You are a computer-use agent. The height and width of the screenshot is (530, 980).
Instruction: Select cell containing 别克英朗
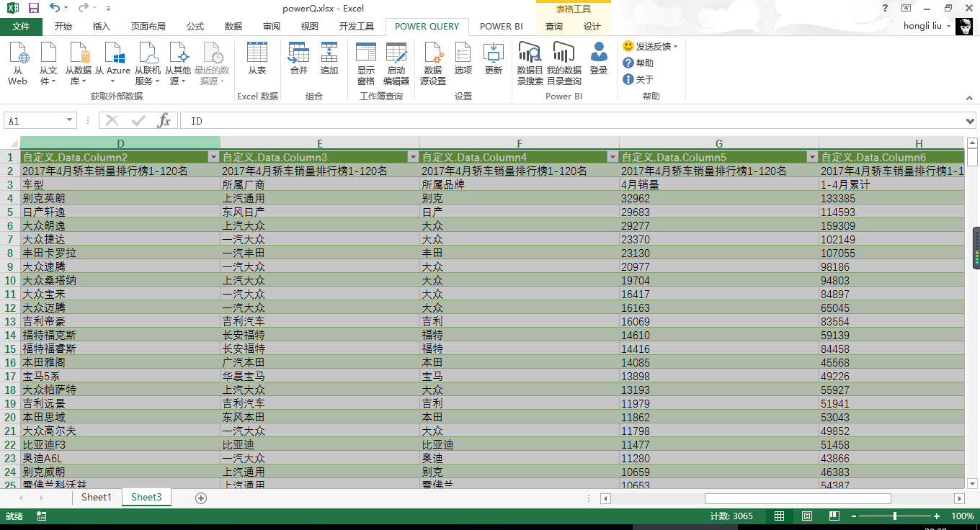[120, 198]
